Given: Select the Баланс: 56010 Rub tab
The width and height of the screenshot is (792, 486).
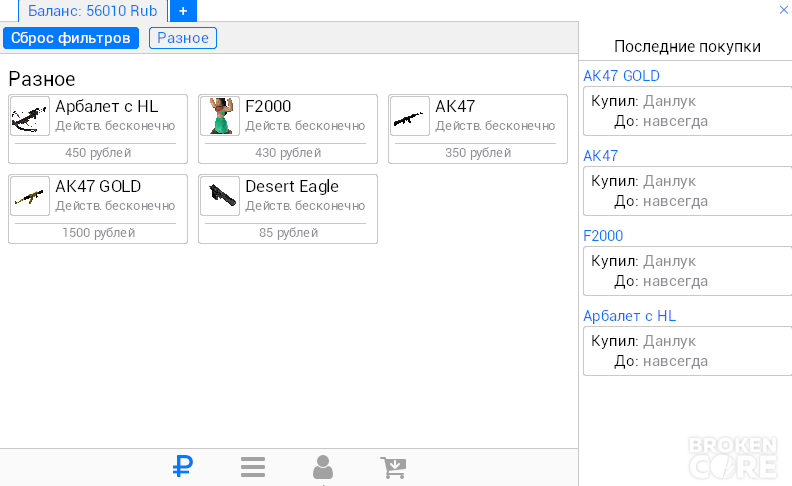Looking at the screenshot, I should (x=92, y=11).
